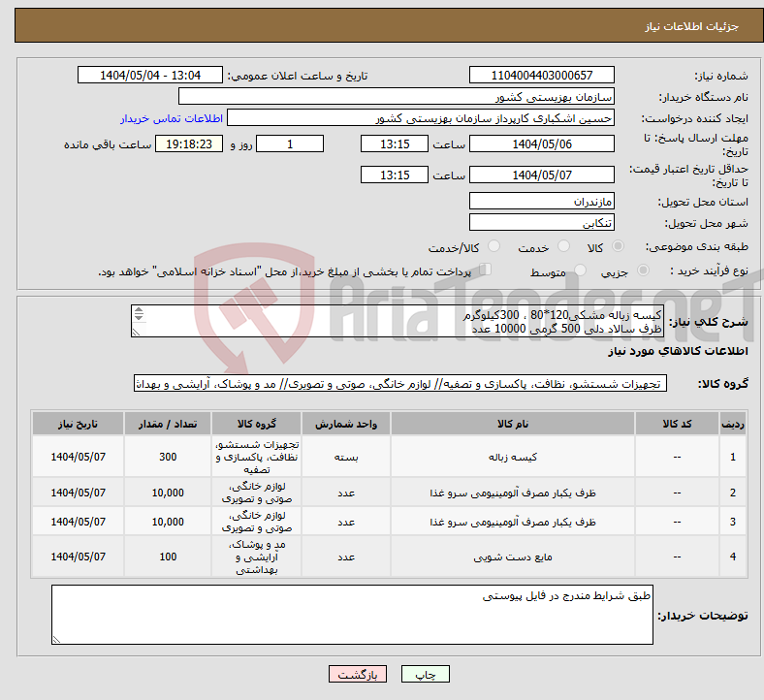Click the کیسه زباله item name cell
The width and height of the screenshot is (764, 700).
point(513,457)
